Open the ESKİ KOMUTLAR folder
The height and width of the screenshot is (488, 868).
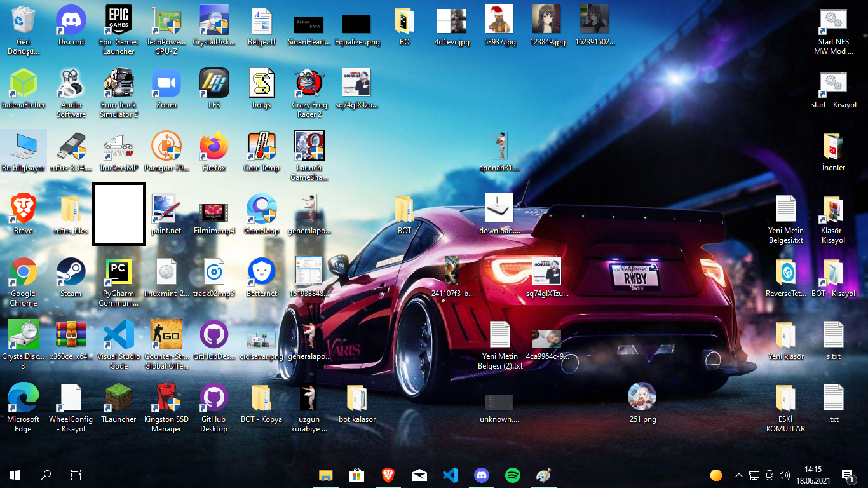click(x=786, y=407)
